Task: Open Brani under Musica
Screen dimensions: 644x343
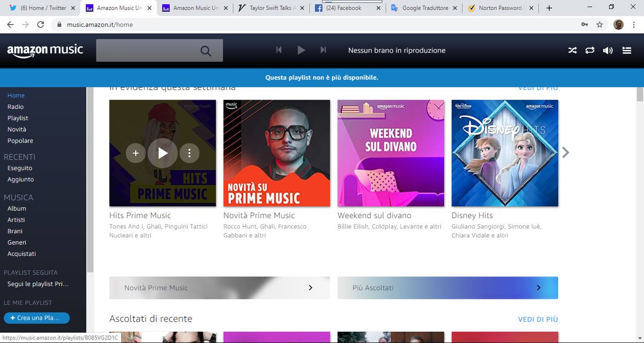Action: (x=15, y=231)
